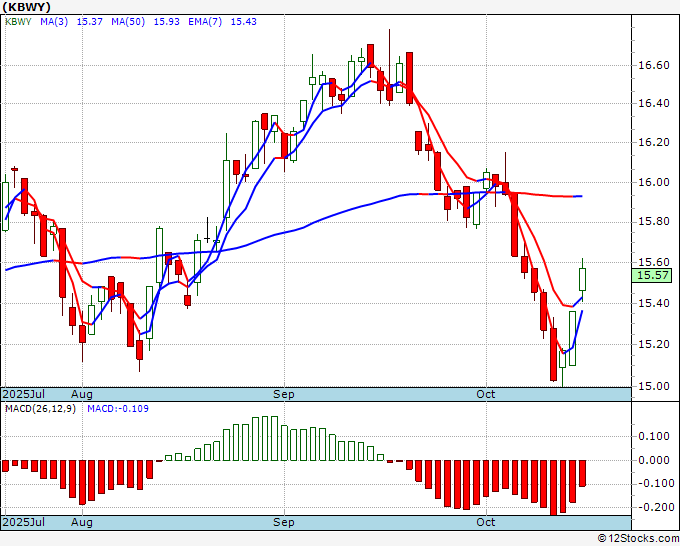Viewport: 680px width, 546px height.
Task: Click the Sep label on price chart axis
Action: coord(284,394)
